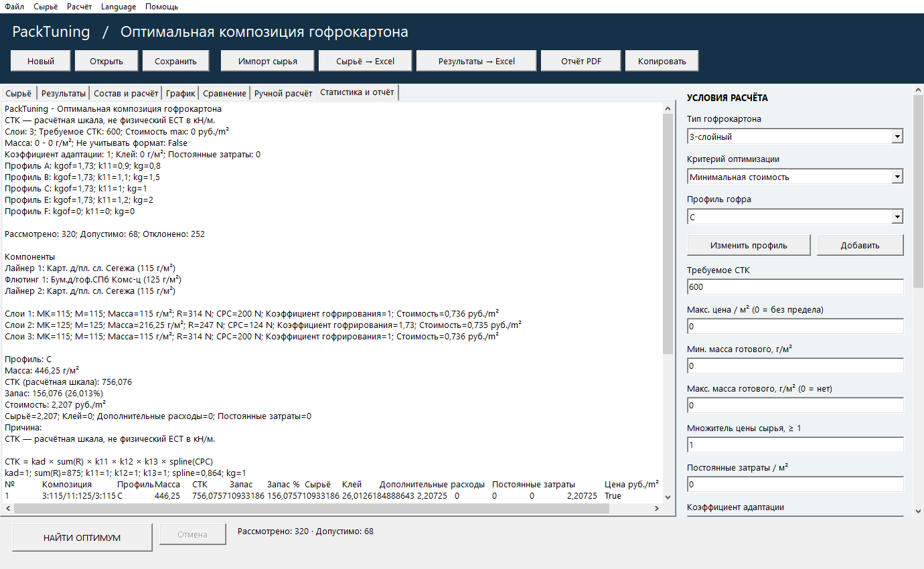Switch to the Ручной расчёт tab
Screen dimensions: 924x569
(x=283, y=94)
